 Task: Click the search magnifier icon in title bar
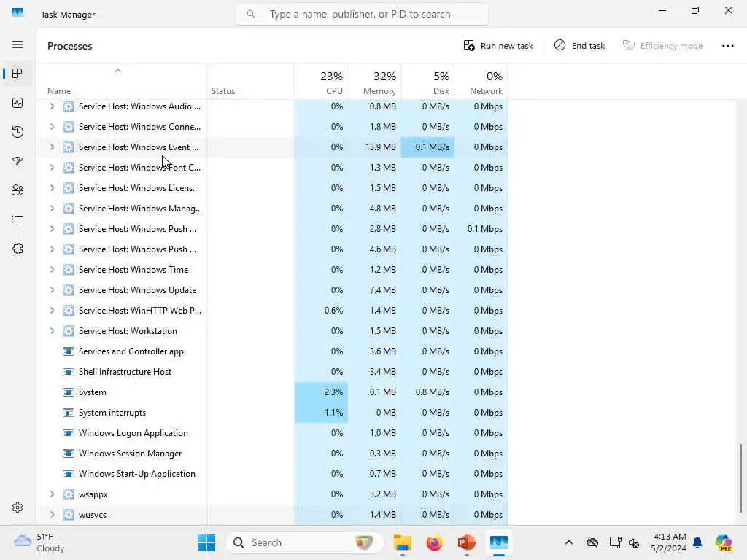251,15
